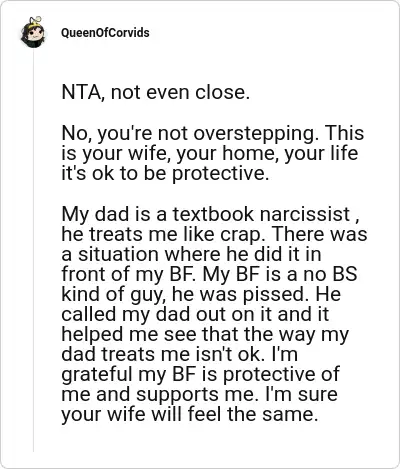The height and width of the screenshot is (469, 400).
Task: Click the line "called my dad out on it and it"
Action: 195,314
